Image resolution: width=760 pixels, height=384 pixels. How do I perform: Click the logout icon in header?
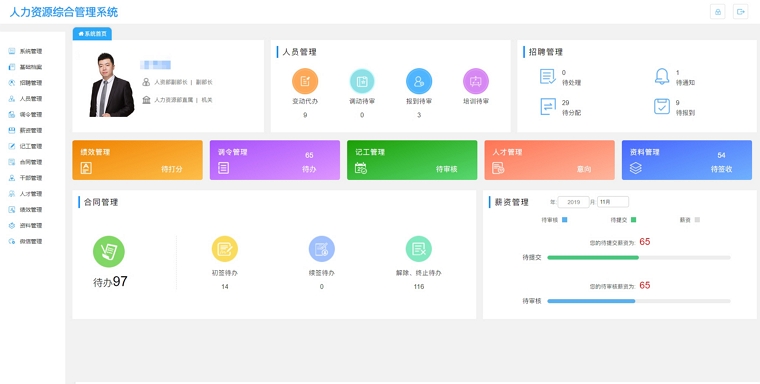click(741, 12)
